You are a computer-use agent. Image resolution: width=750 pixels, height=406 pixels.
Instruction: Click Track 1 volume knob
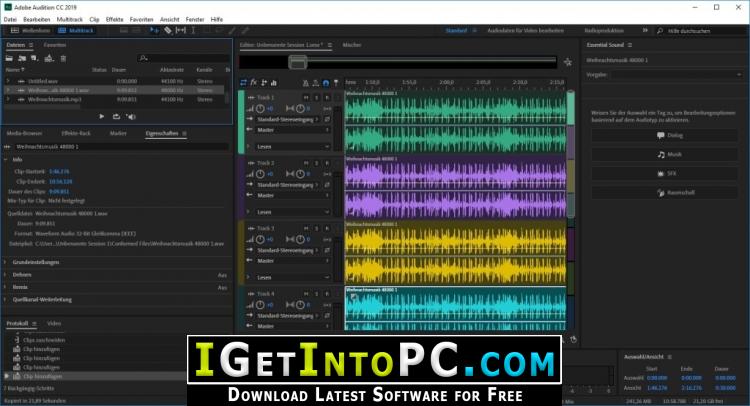[260, 109]
